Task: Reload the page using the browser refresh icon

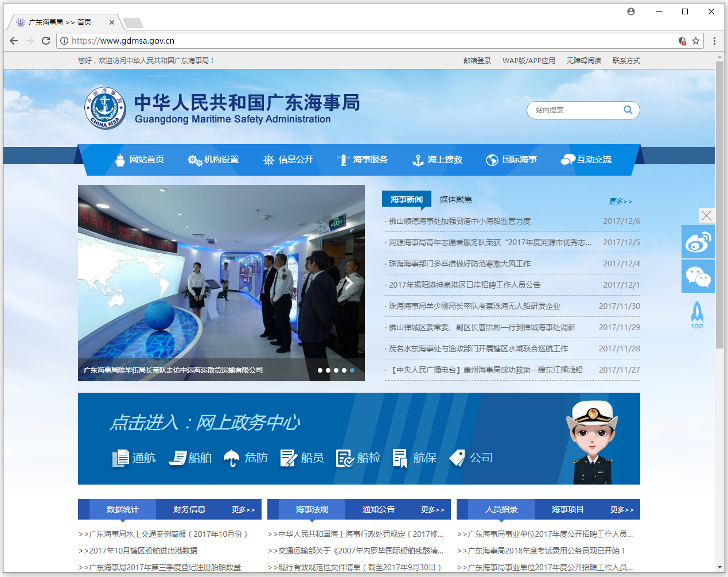Action: [x=46, y=41]
